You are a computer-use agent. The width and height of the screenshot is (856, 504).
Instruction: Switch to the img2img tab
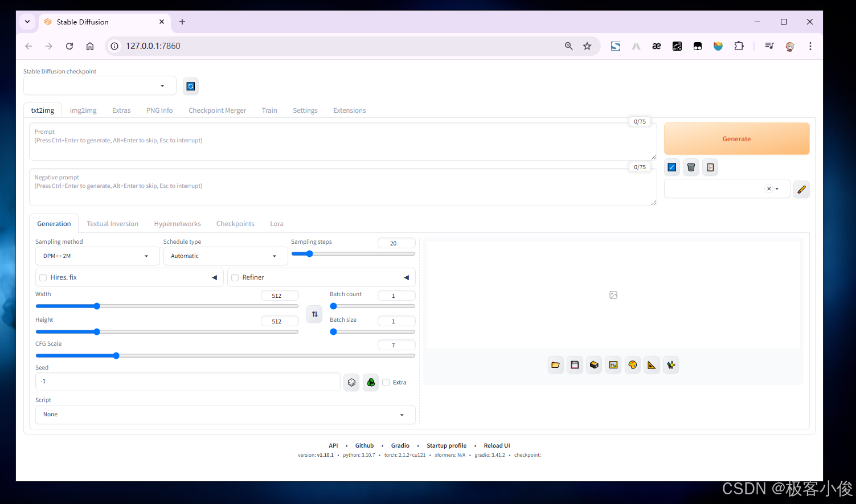pyautogui.click(x=83, y=110)
